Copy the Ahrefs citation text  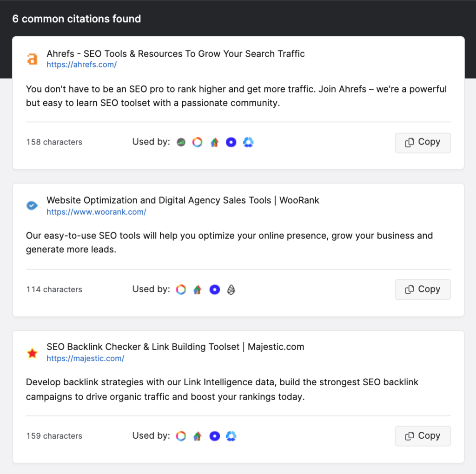[x=423, y=143]
